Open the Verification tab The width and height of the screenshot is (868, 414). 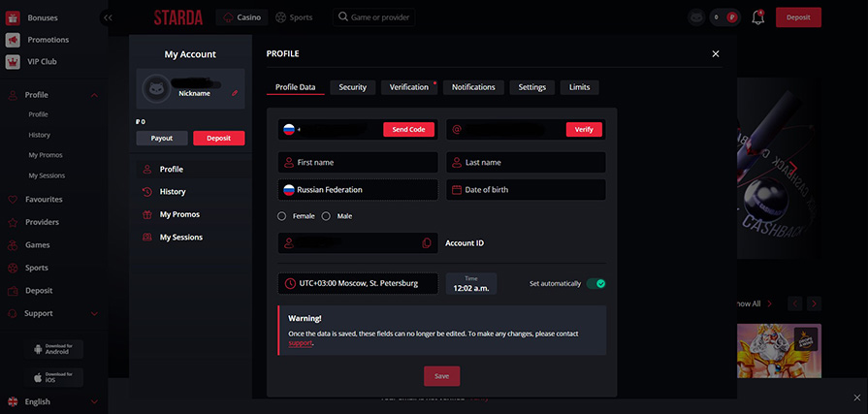(408, 87)
